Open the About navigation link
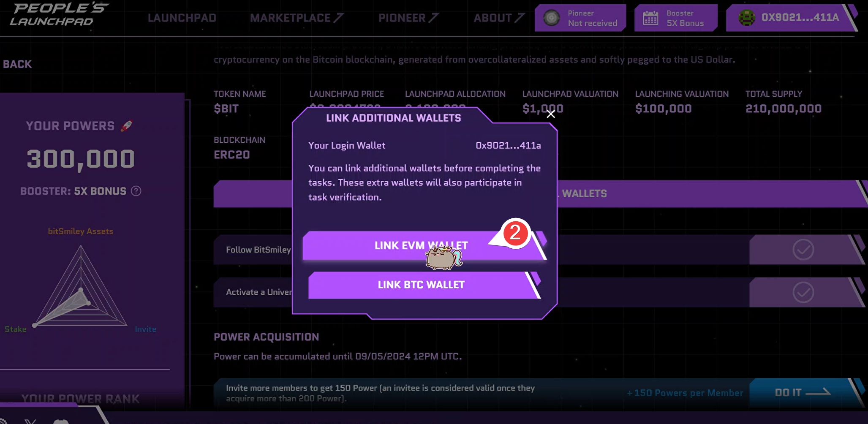Image resolution: width=868 pixels, height=424 pixels. tap(498, 18)
